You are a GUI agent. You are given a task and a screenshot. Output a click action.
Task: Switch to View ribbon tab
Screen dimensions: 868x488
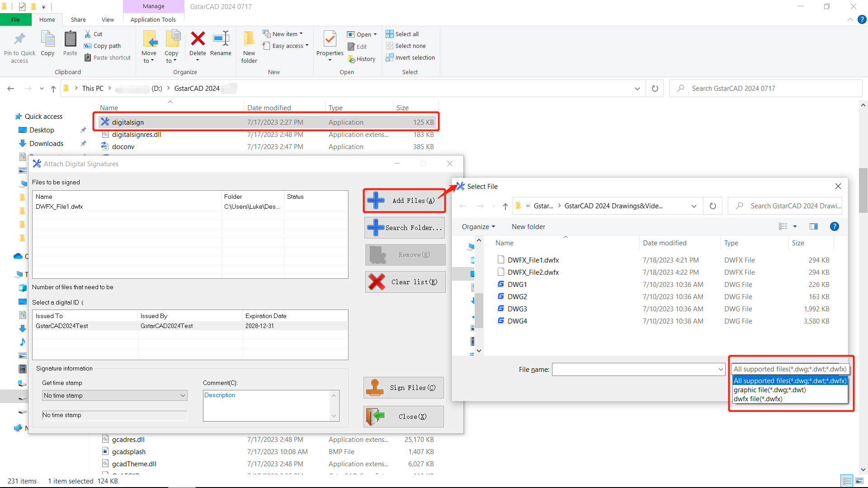pos(108,19)
